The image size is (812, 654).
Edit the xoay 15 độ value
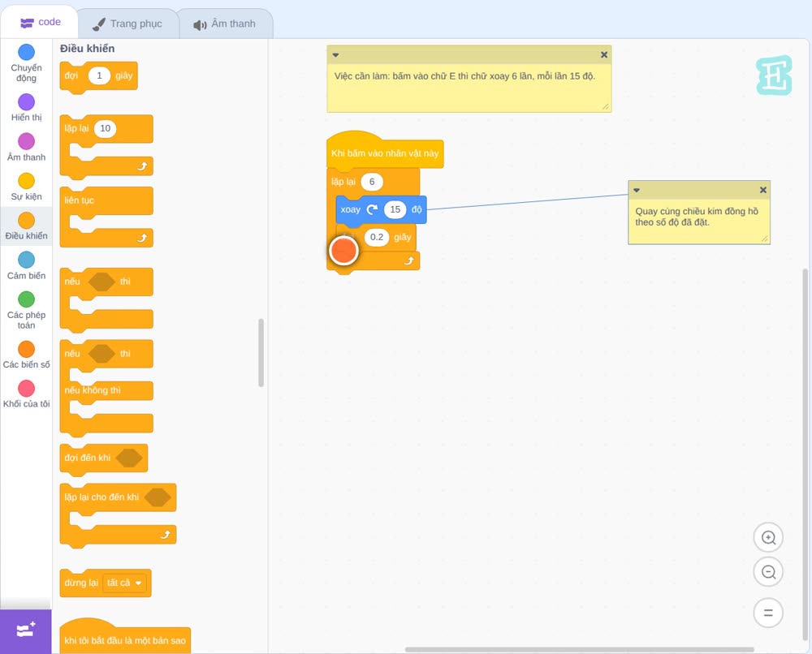[395, 209]
